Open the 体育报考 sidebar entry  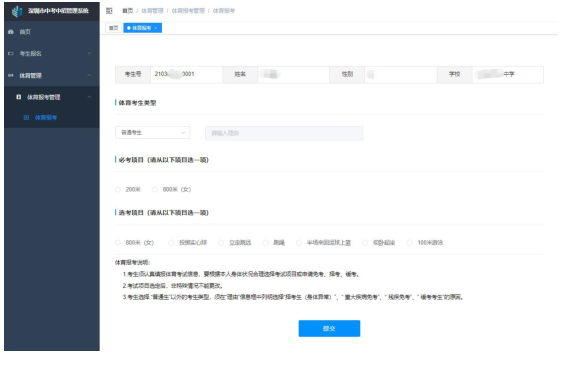click(x=46, y=117)
